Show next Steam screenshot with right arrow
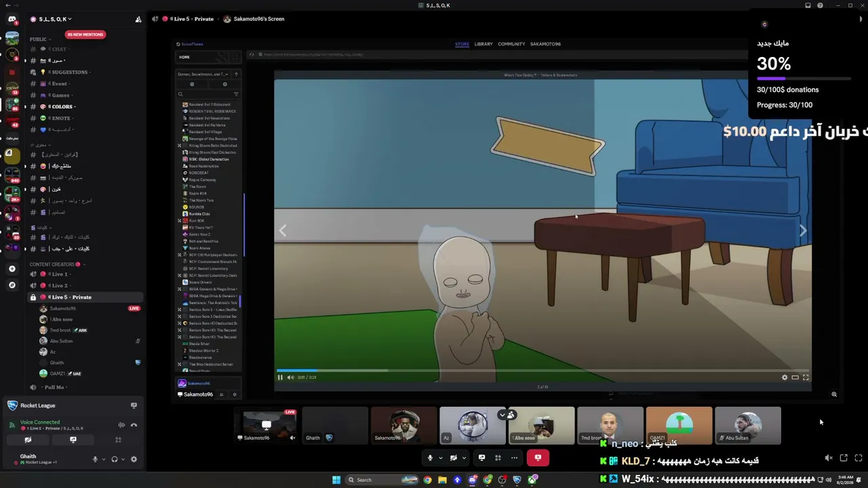Viewport: 868px width, 488px height. tap(803, 231)
